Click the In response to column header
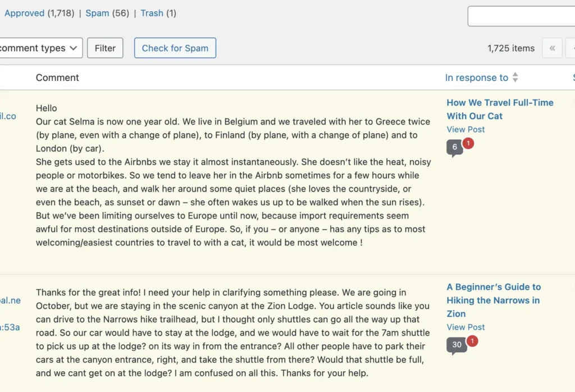Image resolution: width=575 pixels, height=392 pixels. [476, 78]
